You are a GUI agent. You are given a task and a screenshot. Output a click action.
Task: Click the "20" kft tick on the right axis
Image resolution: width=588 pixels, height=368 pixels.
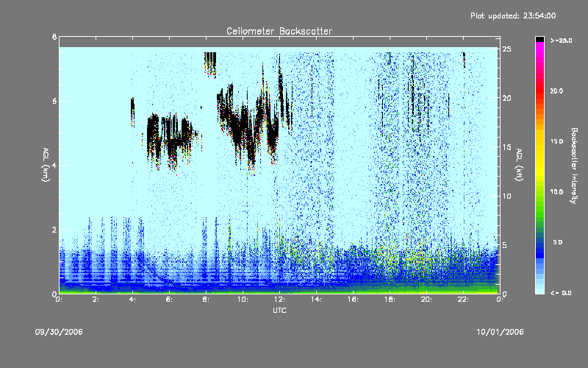(x=506, y=98)
